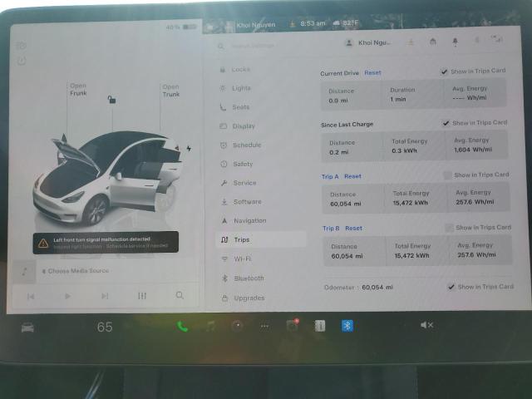Reset Trip B
The width and height of the screenshot is (532, 399).
pyautogui.click(x=353, y=229)
